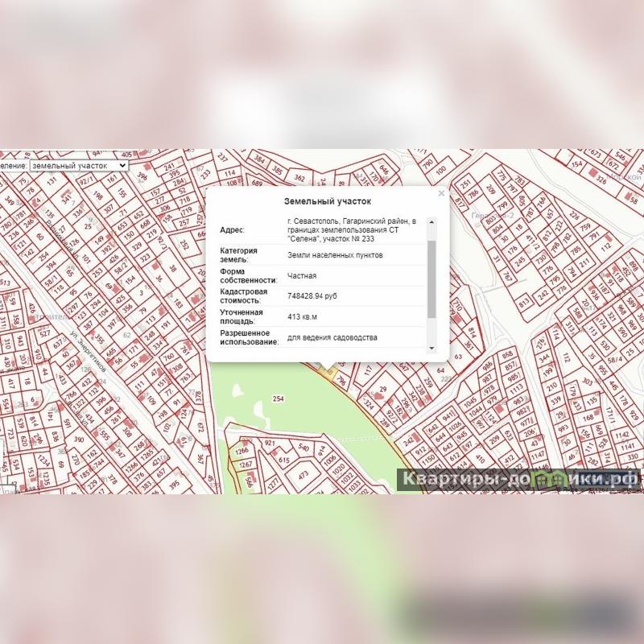
Task: Select parcel 921 on the map
Action: coord(270,444)
